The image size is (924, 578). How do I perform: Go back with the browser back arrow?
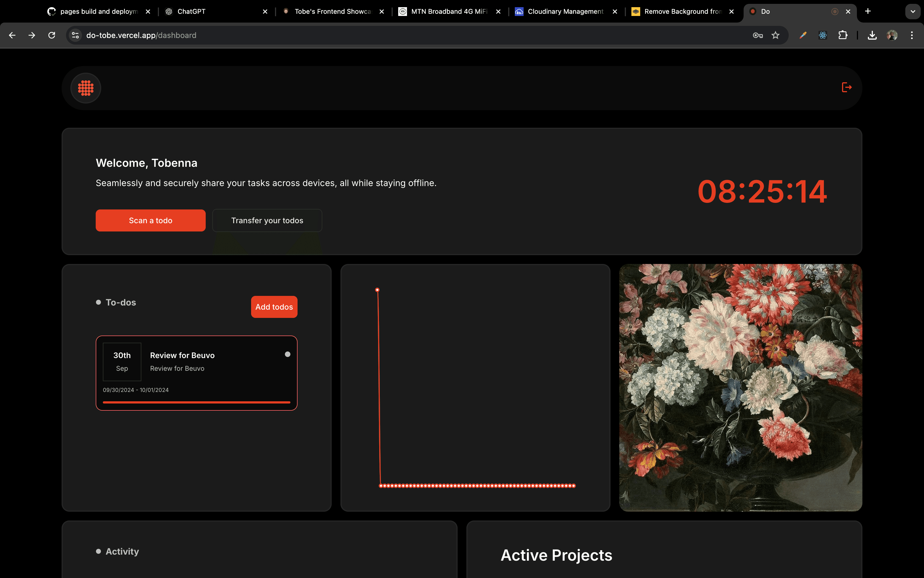point(12,35)
